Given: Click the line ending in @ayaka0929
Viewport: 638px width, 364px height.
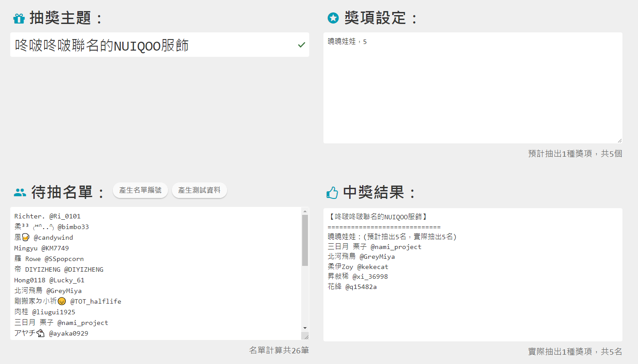Looking at the screenshot, I should (51, 333).
